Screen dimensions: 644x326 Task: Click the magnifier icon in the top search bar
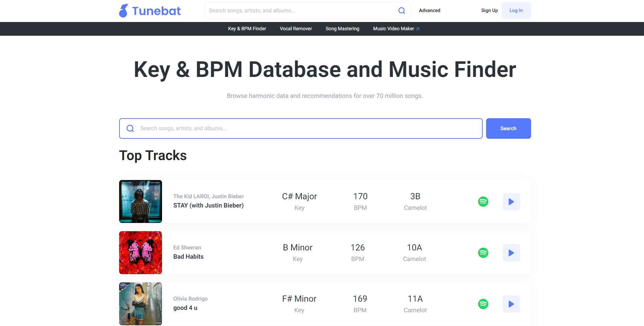401,10
